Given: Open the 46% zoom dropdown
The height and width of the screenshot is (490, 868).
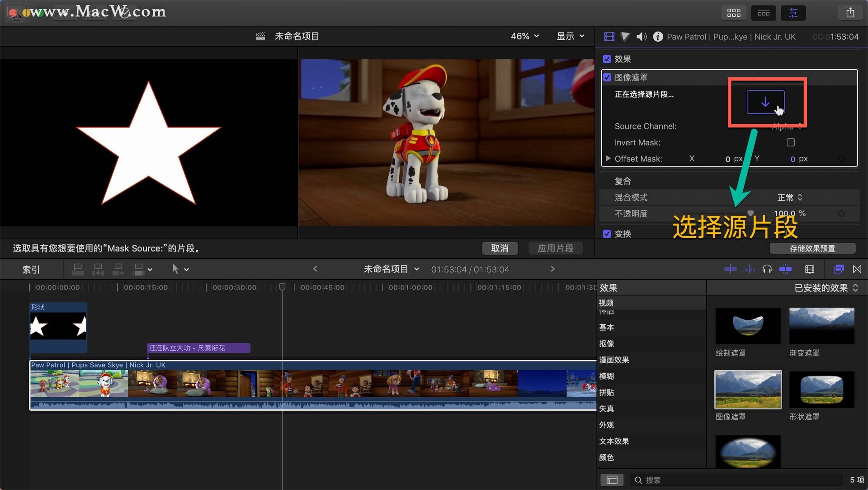Looking at the screenshot, I should (x=524, y=36).
